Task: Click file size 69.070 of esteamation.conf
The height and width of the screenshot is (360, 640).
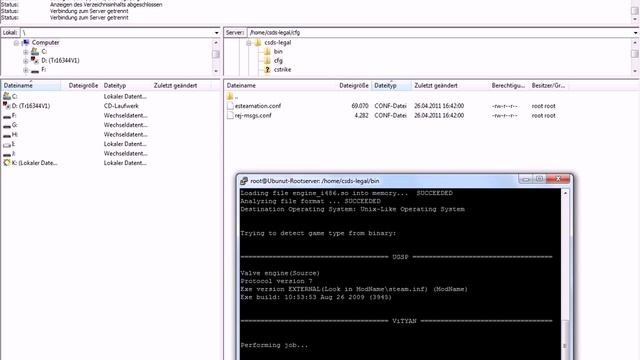Action: pos(360,106)
